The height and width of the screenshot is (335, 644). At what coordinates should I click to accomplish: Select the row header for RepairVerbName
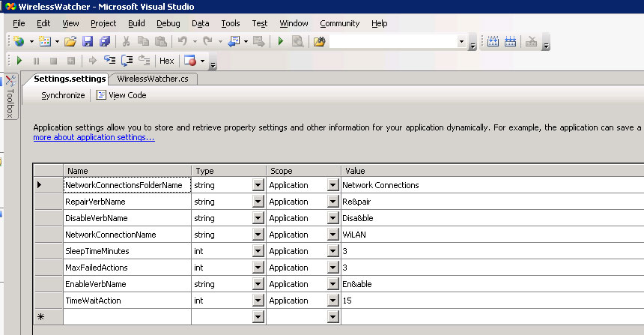tap(49, 202)
